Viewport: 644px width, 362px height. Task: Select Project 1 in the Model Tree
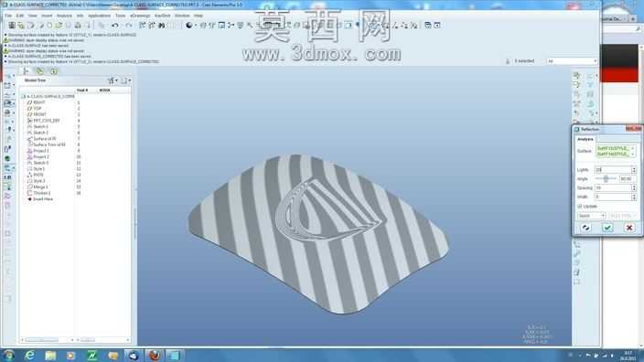(40, 151)
